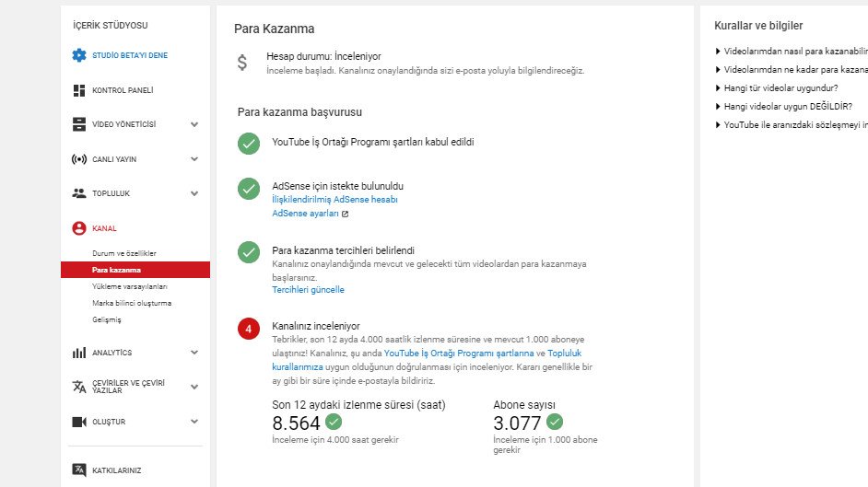Screen dimensions: 868x487
Task: Click the Tercihleri güncelle link
Action: coord(308,290)
